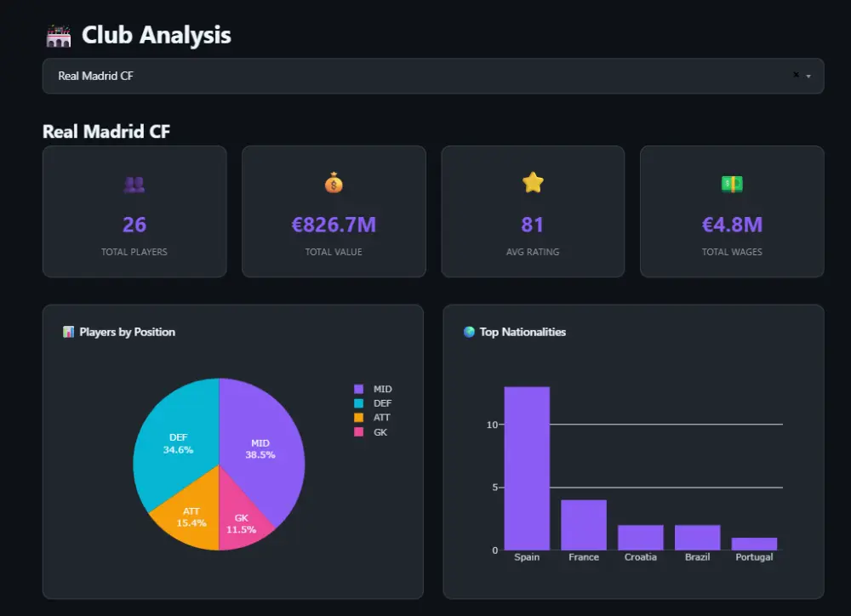Open the club dropdown arrow
This screenshot has width=851, height=616.
808,77
